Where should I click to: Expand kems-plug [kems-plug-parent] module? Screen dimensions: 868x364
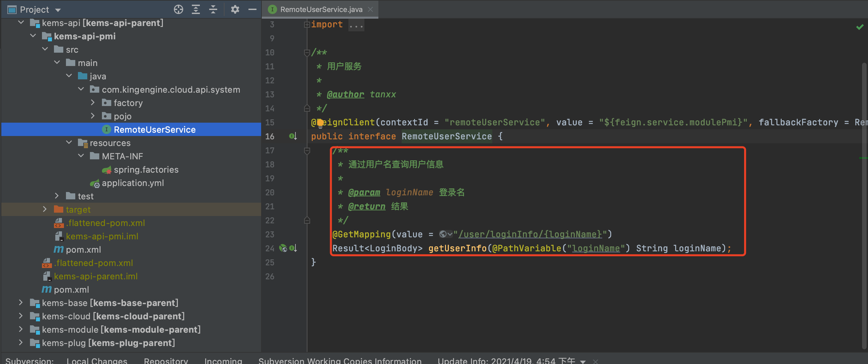tap(21, 343)
